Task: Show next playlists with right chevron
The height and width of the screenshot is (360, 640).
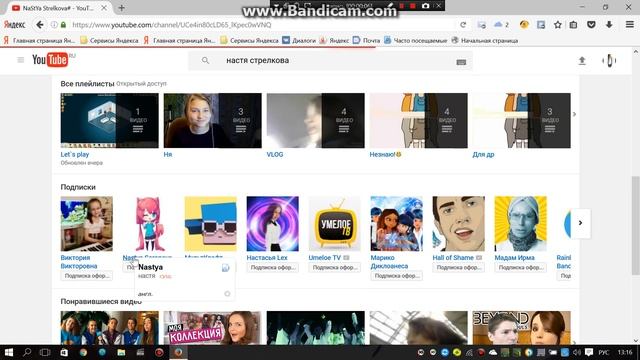Action: pos(574,114)
